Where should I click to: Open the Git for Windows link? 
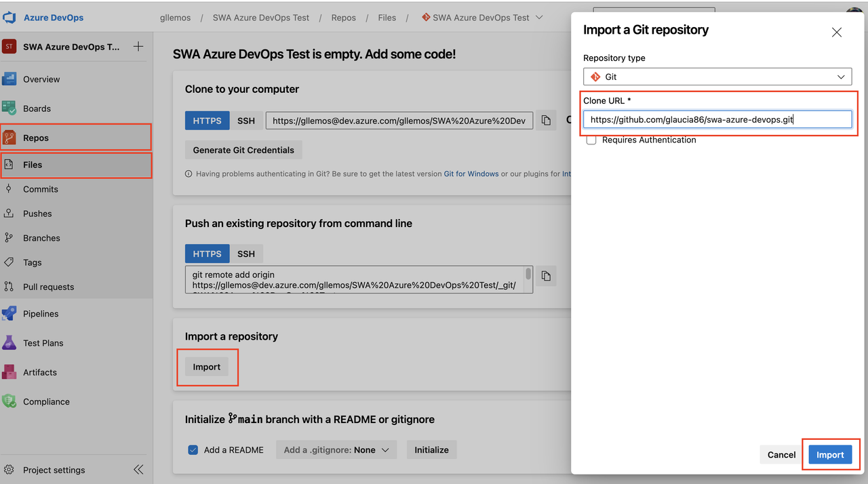tap(471, 174)
